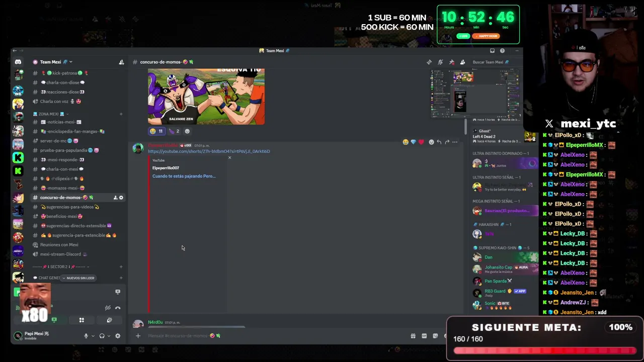Show pinned messages in channel header
Screen dimensions: 644x362
[x=451, y=62]
